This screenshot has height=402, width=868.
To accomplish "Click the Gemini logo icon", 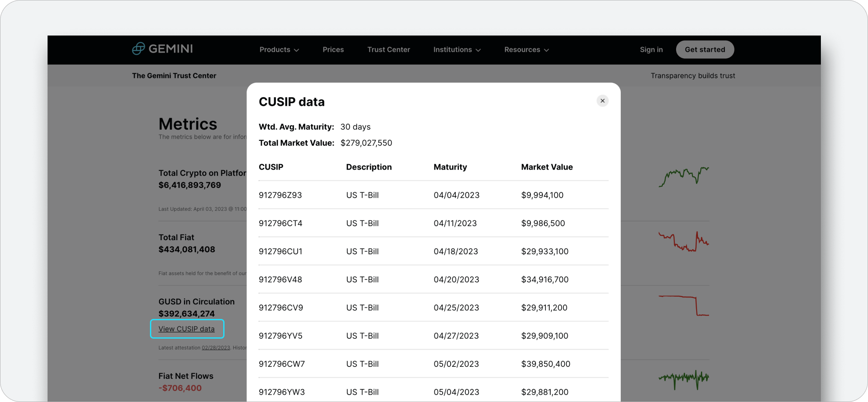I will pos(138,49).
